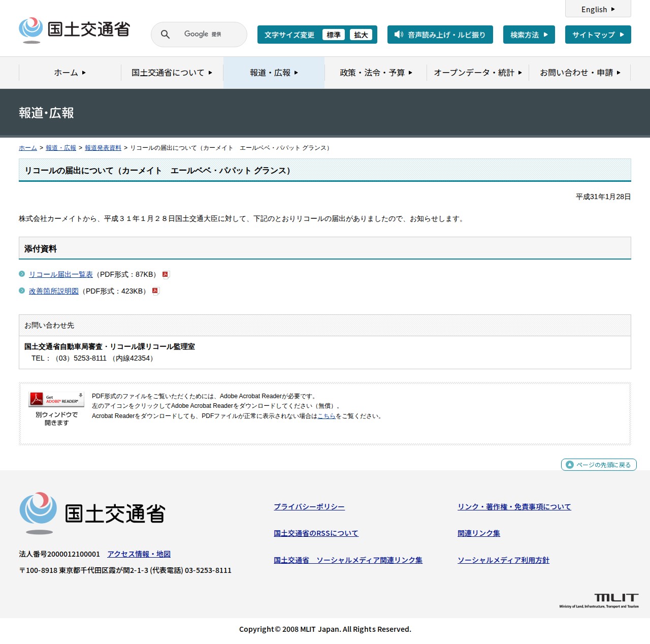This screenshot has height=644, width=650.
Task: Go to 報道発表資料 in breadcrumb
Action: tap(103, 148)
